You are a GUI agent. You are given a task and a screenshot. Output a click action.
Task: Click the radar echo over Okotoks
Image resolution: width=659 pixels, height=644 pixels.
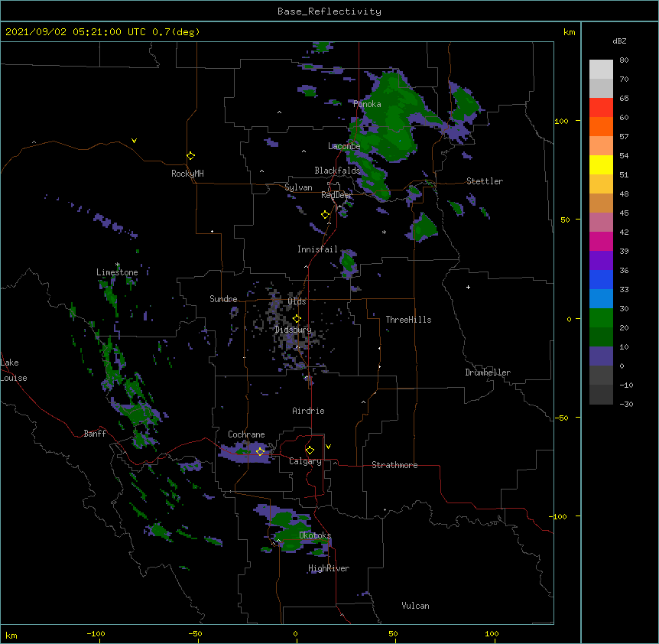tap(294, 530)
